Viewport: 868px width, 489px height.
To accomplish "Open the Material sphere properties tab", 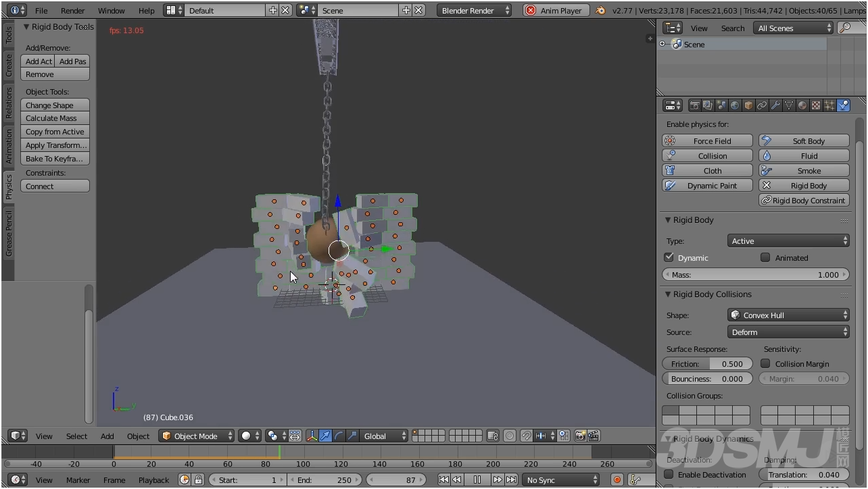I will tap(802, 105).
